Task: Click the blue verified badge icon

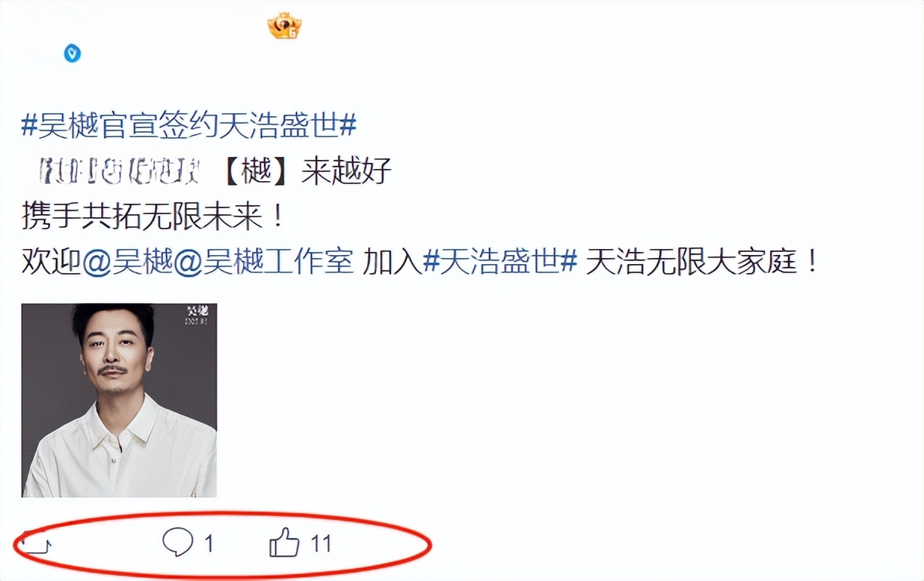Action: coord(72,54)
